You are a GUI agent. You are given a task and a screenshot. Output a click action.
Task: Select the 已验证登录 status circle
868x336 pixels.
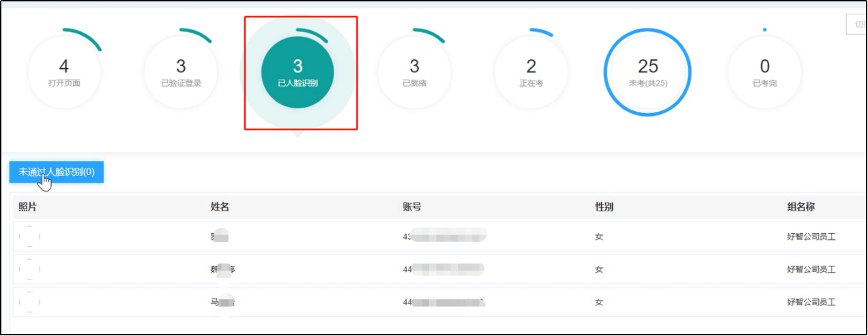click(181, 72)
